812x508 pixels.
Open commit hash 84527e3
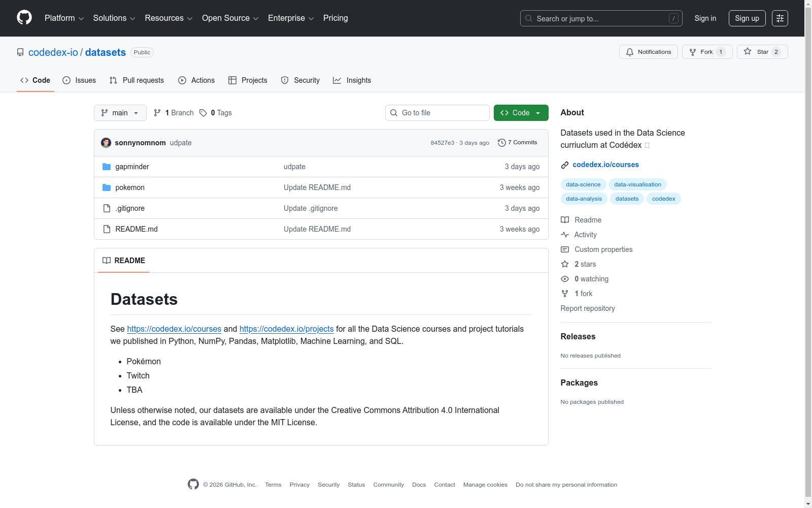tap(443, 143)
